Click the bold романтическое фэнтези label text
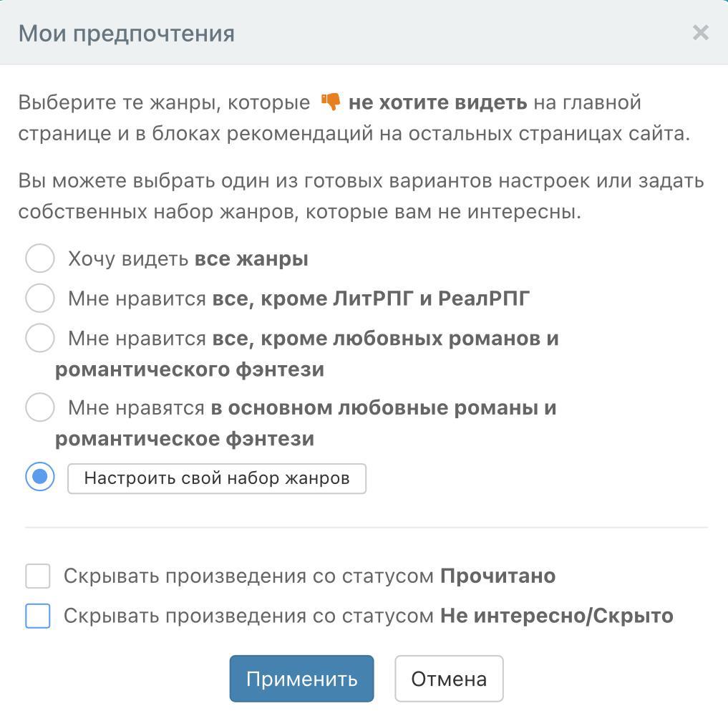728x721 pixels. pyautogui.click(x=185, y=438)
